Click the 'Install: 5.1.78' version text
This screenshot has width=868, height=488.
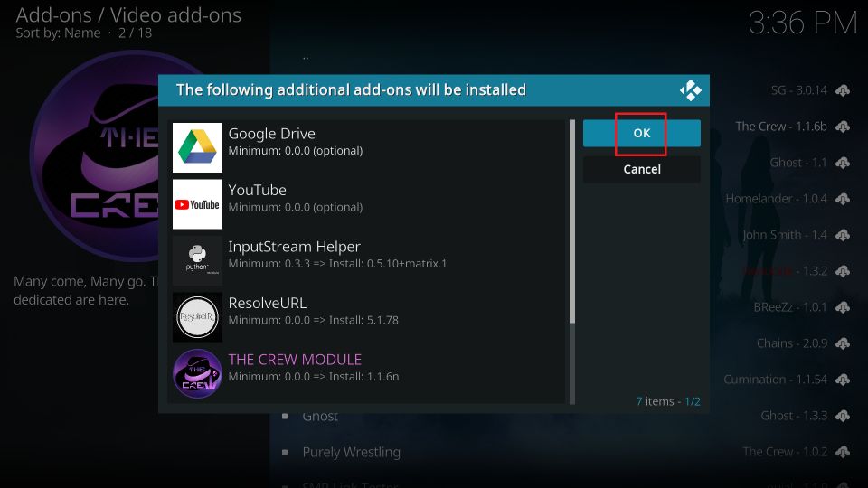coord(363,320)
